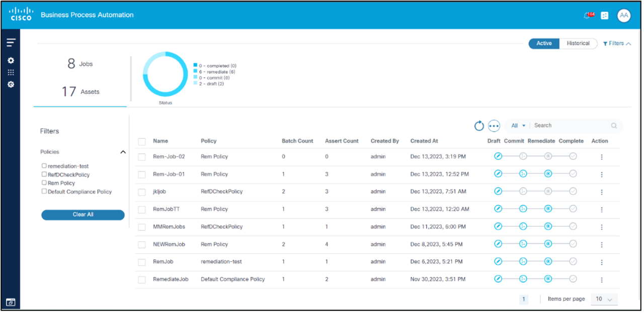Go to page 1 in pagination
The height and width of the screenshot is (313, 644).
(x=524, y=299)
